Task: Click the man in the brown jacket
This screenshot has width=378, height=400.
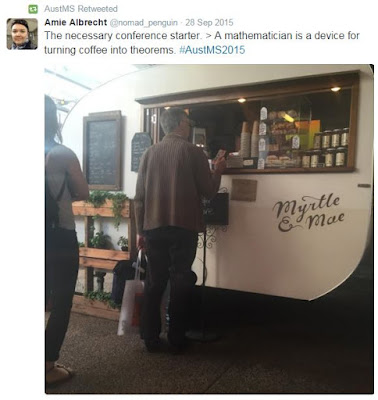Action: (177, 228)
